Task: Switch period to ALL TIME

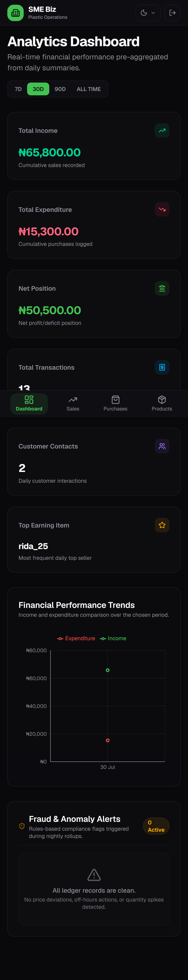Action: click(x=89, y=89)
